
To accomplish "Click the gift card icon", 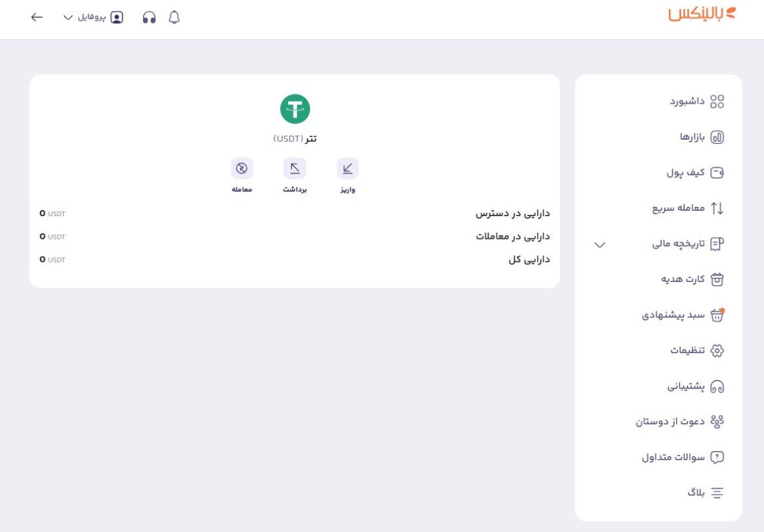I will click(x=717, y=279).
